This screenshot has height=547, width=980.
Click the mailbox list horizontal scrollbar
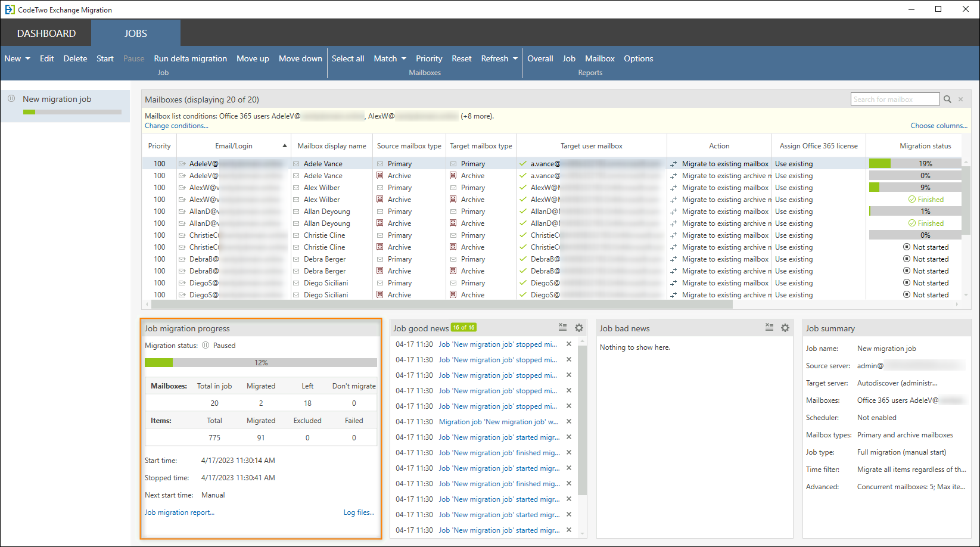click(441, 304)
